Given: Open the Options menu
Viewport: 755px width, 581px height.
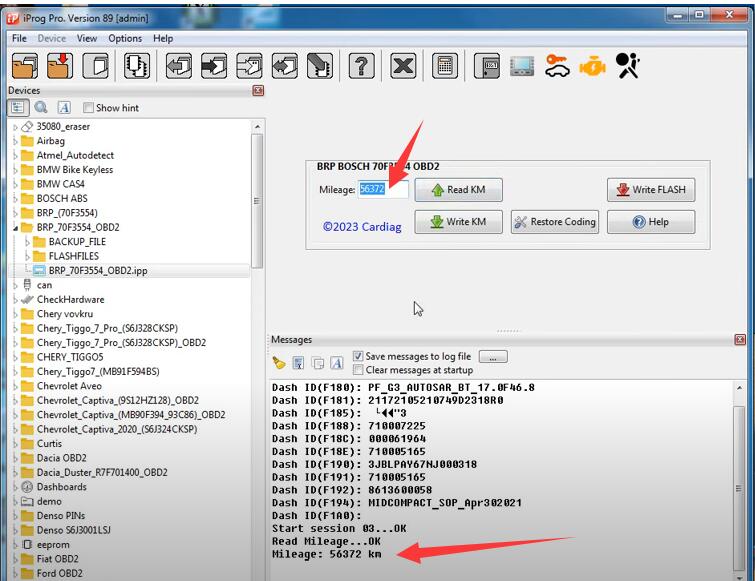Looking at the screenshot, I should pos(125,39).
